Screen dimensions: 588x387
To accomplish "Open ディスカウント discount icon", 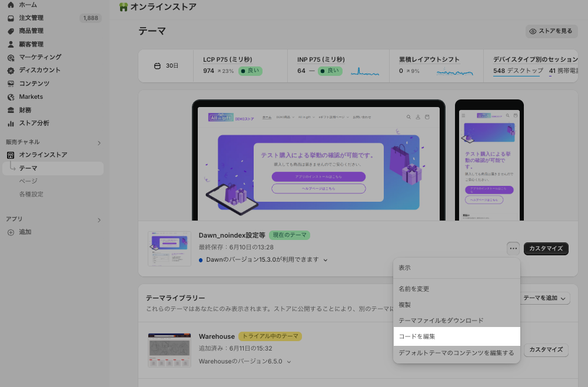I will (11, 70).
